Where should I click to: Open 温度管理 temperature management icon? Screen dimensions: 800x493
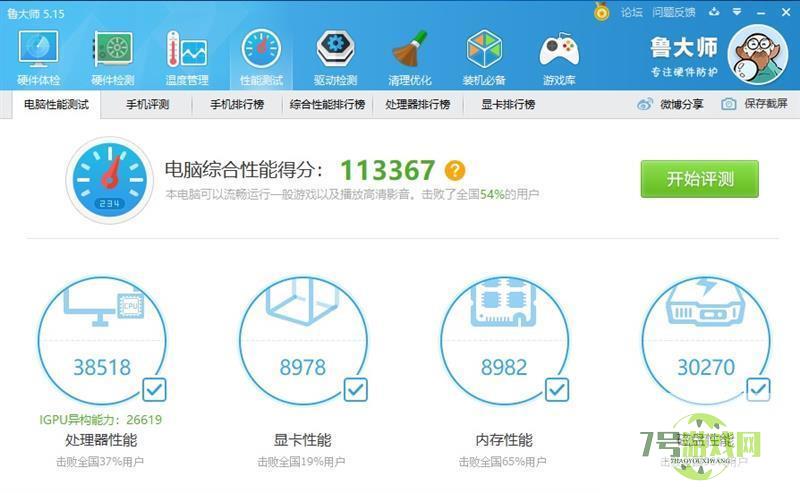pyautogui.click(x=187, y=50)
